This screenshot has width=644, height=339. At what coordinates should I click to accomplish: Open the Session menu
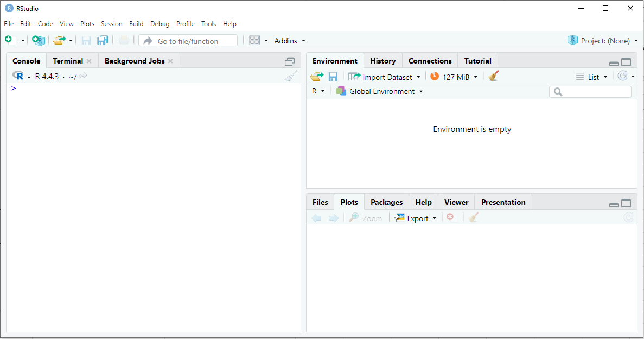(111, 24)
